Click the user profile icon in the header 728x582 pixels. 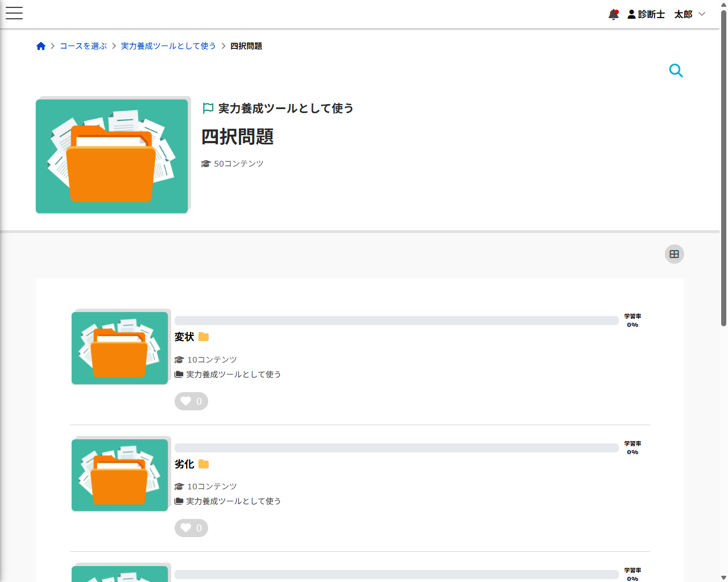coord(631,14)
